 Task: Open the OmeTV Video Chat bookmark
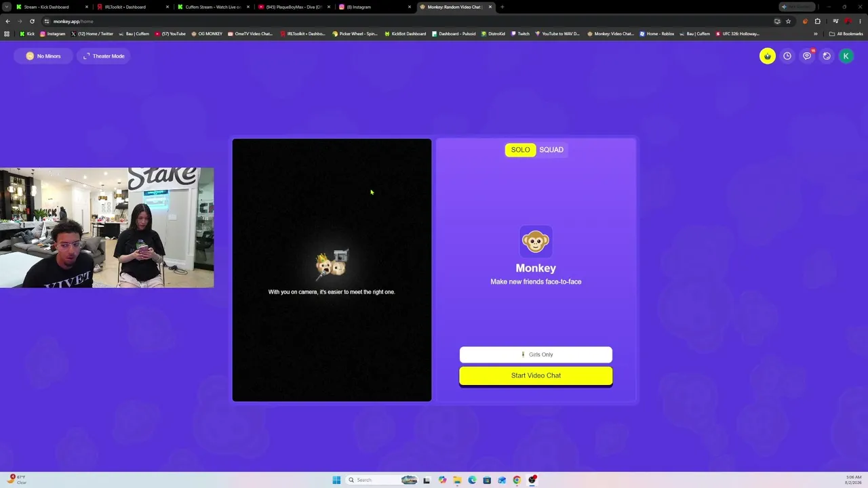tap(250, 34)
